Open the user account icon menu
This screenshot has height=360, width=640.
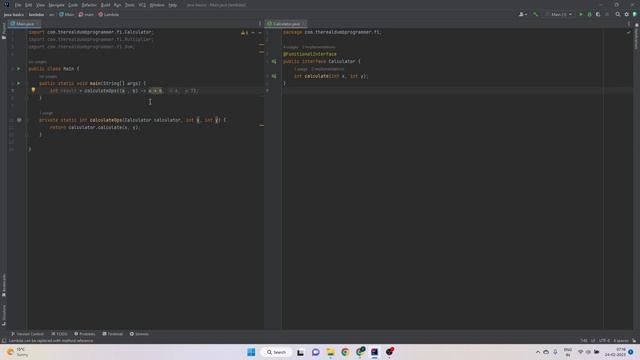click(x=522, y=14)
